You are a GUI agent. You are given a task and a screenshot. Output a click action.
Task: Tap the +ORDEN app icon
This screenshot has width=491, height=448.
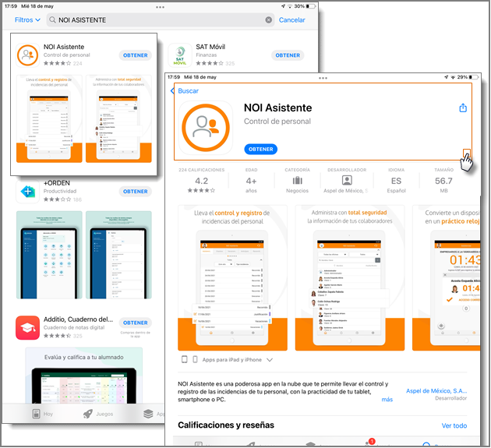click(28, 191)
